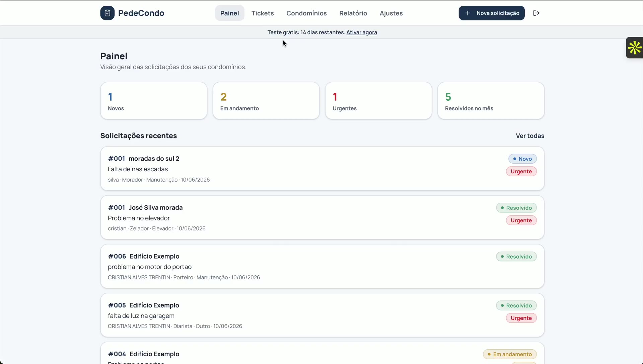Click the text Problema no elevador

[x=139, y=218]
